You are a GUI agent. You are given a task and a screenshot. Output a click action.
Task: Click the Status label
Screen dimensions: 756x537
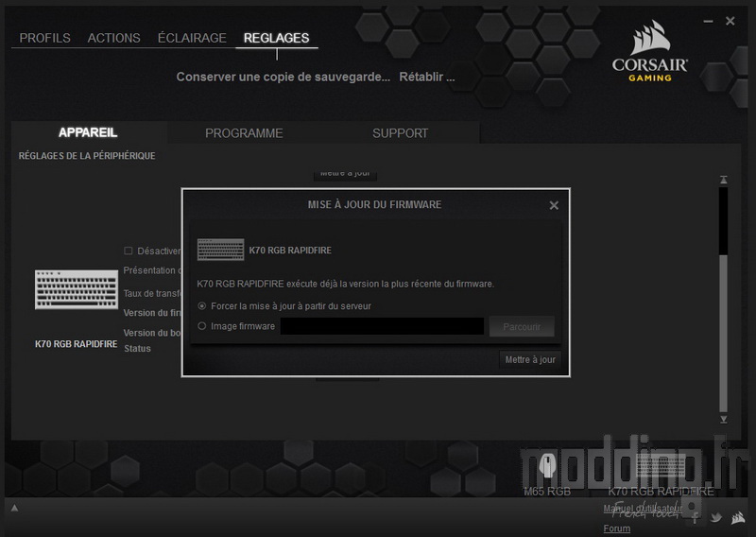137,348
